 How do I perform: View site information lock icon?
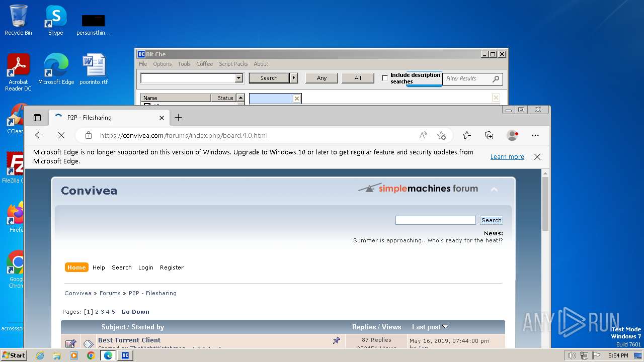(x=89, y=135)
